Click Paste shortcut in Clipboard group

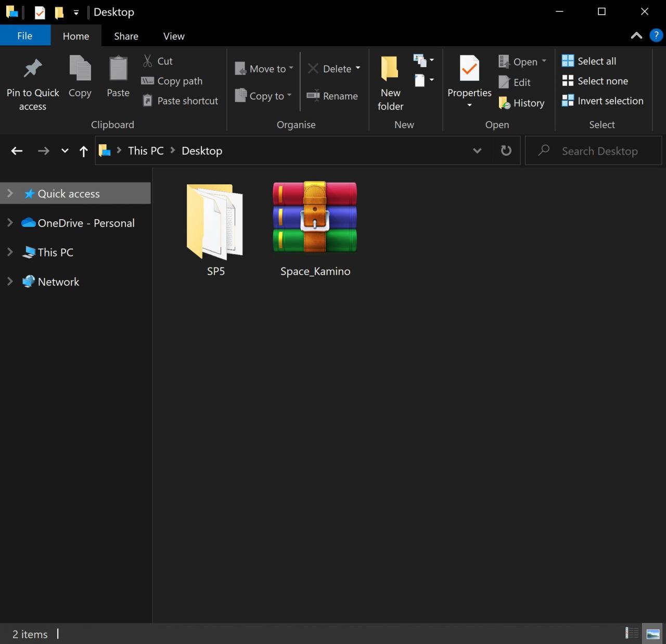pyautogui.click(x=181, y=101)
